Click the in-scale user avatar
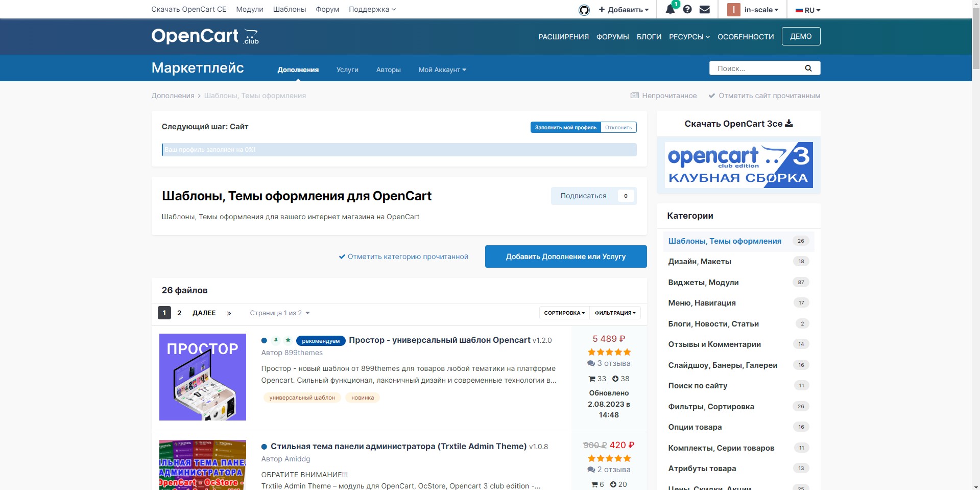This screenshot has width=980, height=490. coord(733,9)
